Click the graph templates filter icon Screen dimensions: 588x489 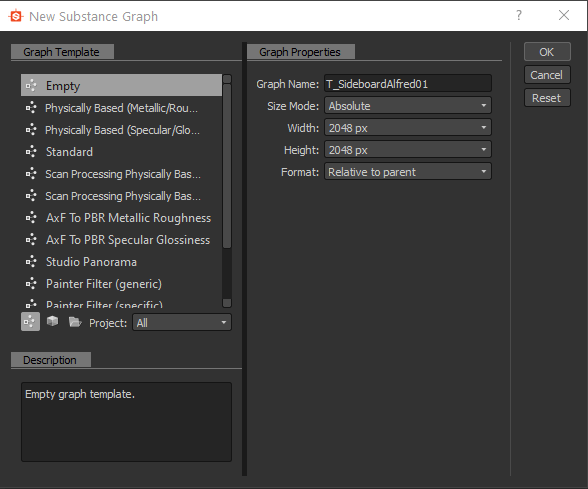click(x=30, y=322)
